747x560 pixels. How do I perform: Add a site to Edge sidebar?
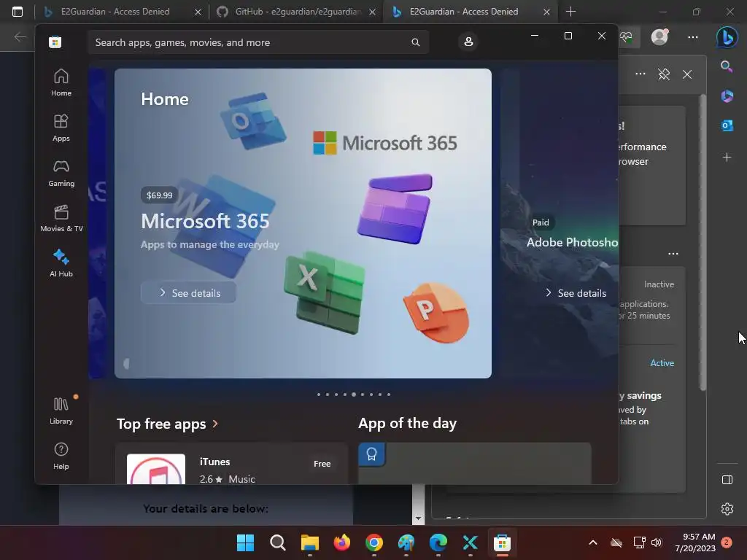pos(727,157)
